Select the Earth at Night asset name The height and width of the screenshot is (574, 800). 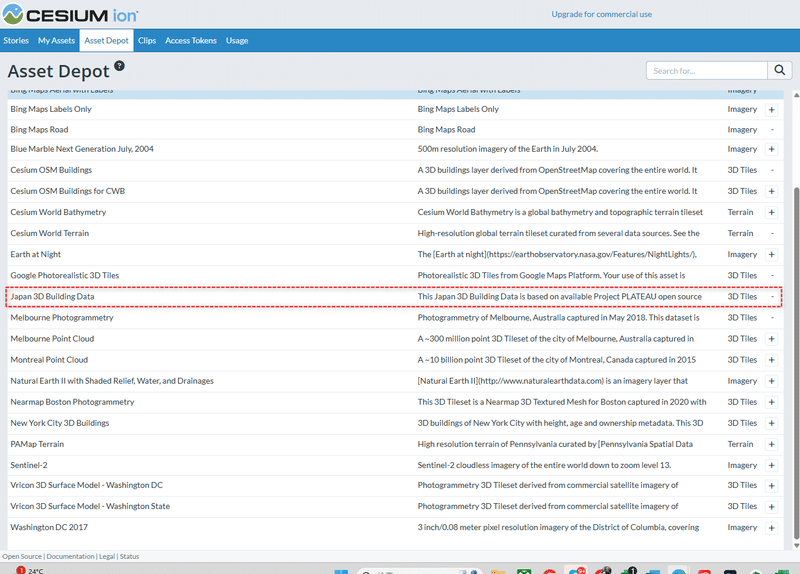point(35,254)
